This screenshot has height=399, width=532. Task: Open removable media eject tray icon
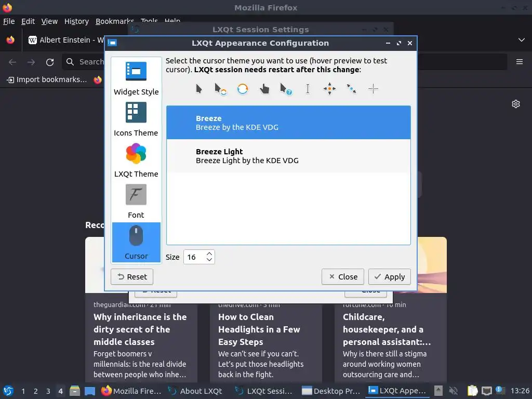point(438,391)
